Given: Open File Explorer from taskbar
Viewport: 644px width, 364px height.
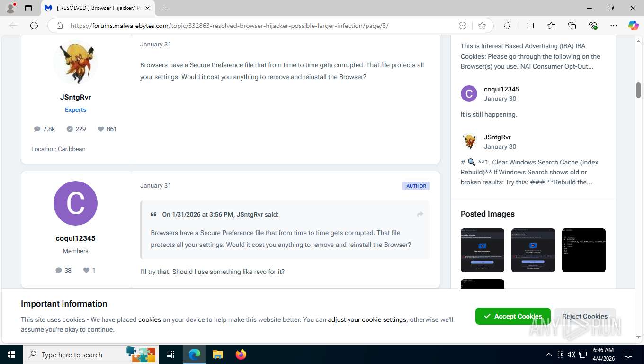Looking at the screenshot, I should [217, 355].
